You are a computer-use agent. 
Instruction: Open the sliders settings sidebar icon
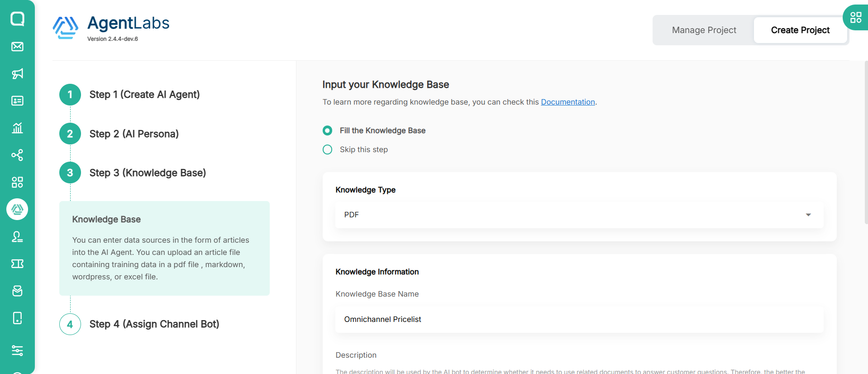coord(17,350)
